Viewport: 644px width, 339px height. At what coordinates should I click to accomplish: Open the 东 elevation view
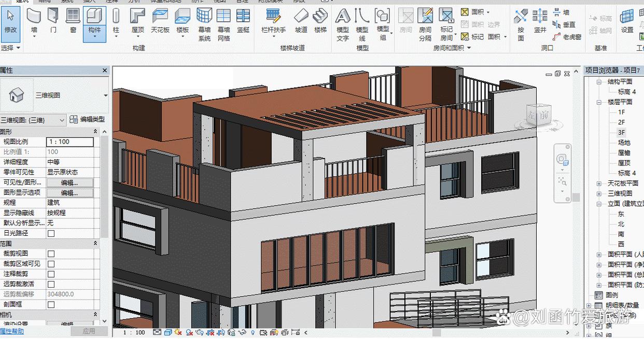click(x=621, y=214)
